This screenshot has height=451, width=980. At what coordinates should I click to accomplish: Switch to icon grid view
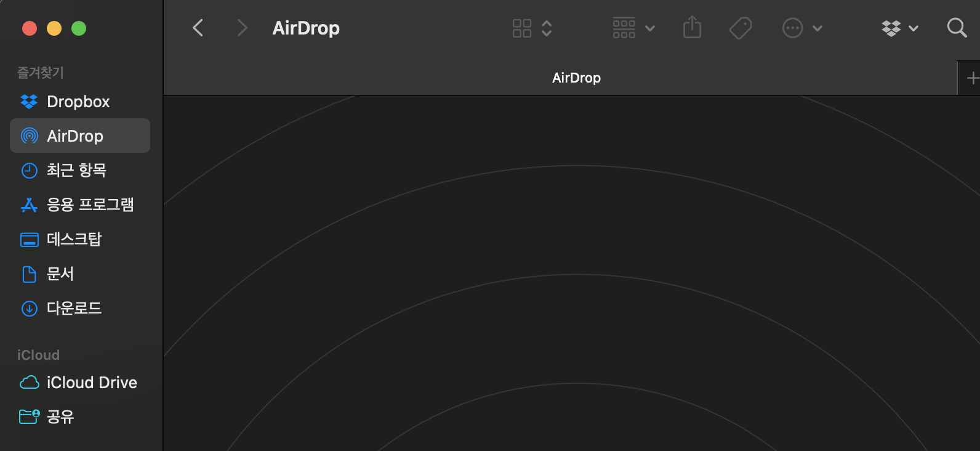522,28
